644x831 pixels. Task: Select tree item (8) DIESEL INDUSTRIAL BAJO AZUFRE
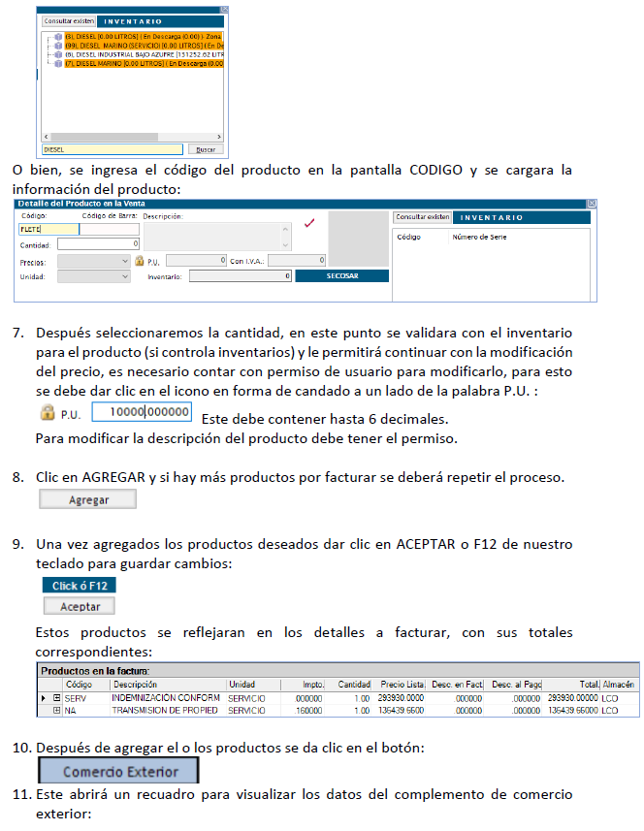tap(144, 54)
